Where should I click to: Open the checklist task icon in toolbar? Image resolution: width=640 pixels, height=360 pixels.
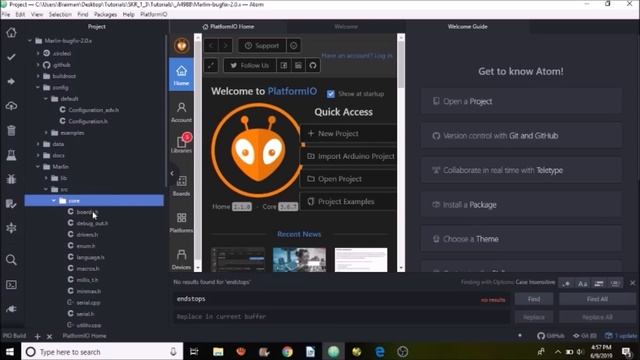11,203
